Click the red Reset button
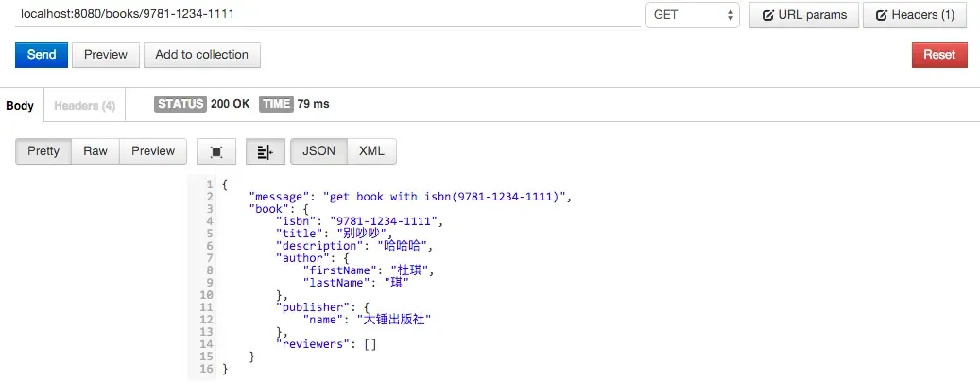 pos(939,55)
